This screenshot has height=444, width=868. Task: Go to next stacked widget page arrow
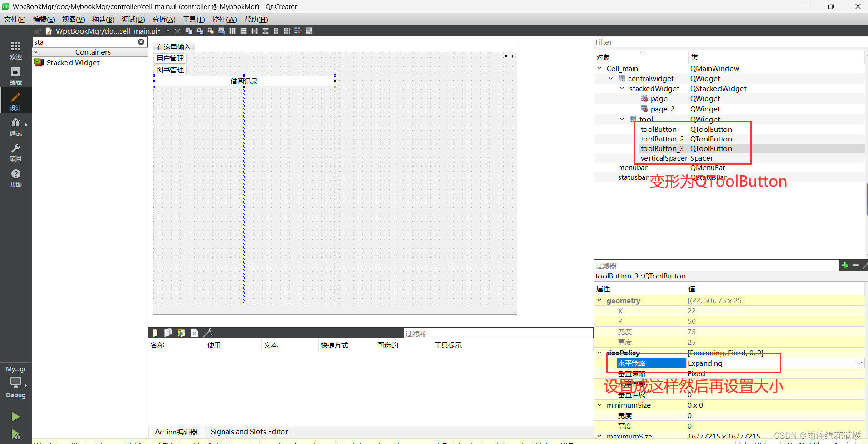coord(513,56)
